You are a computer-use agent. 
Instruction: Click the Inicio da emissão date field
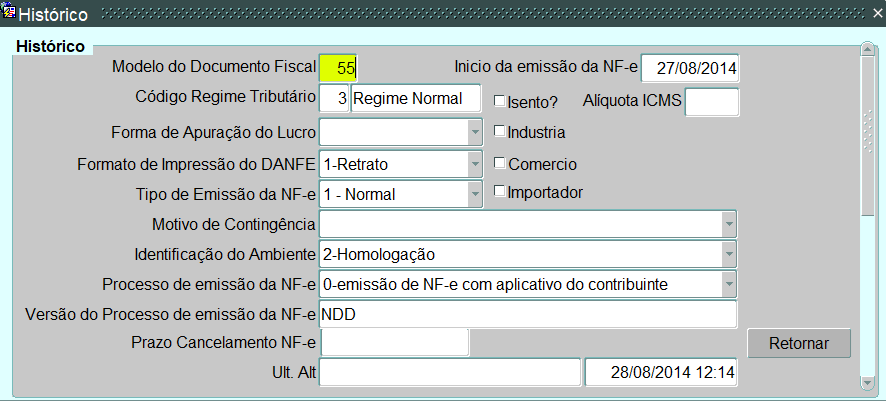click(x=690, y=68)
